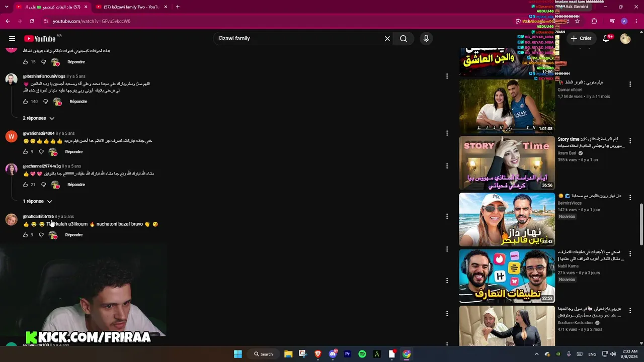Open the BelmirsVlogs beach video thumbnail
Viewport: 644px width, 362px height.
[507, 220]
